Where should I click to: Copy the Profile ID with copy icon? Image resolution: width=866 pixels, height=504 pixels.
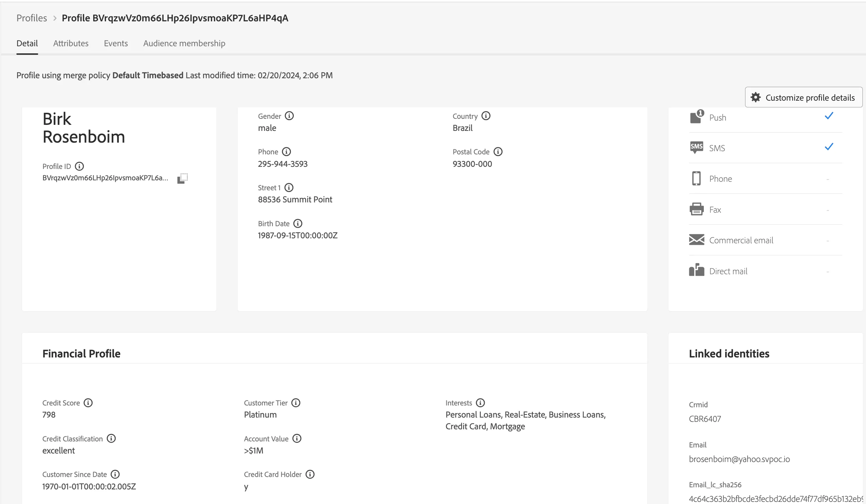[182, 178]
